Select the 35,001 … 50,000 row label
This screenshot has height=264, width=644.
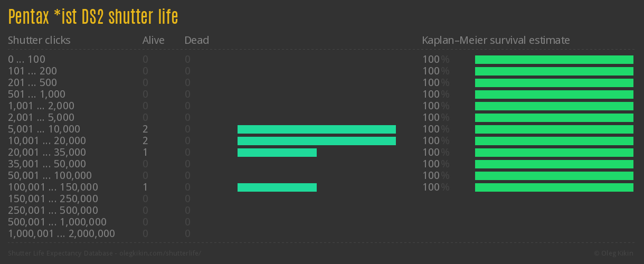click(47, 164)
